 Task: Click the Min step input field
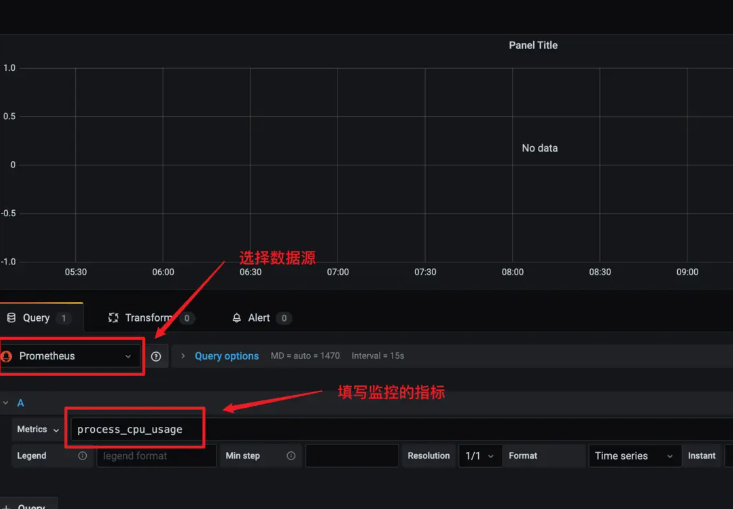[x=352, y=456]
